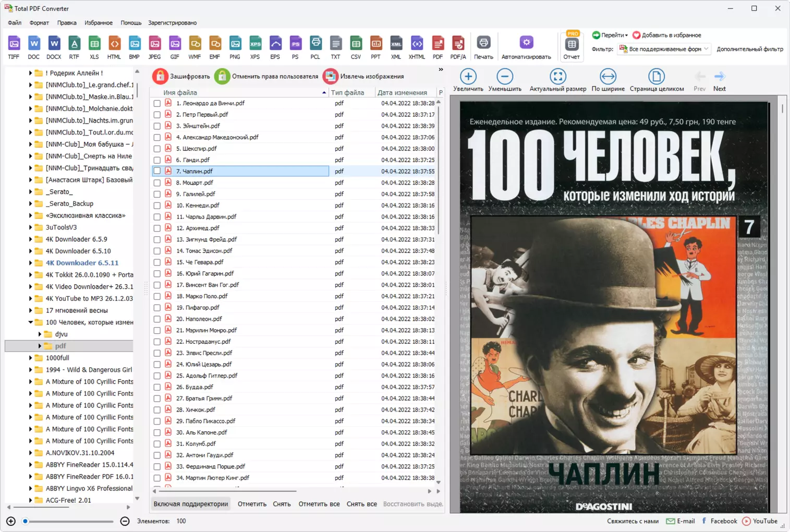Image resolution: width=790 pixels, height=532 pixels.
Task: Zoom in with Увеличить icon
Action: click(468, 80)
